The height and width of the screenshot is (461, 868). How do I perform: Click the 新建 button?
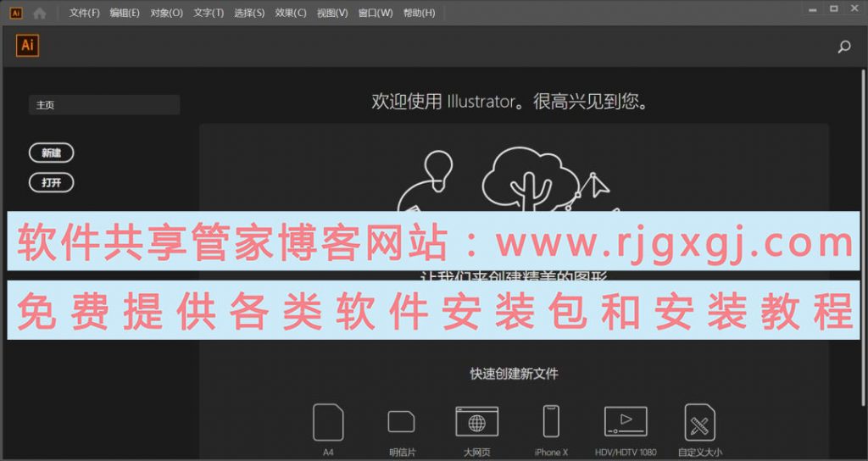[52, 153]
